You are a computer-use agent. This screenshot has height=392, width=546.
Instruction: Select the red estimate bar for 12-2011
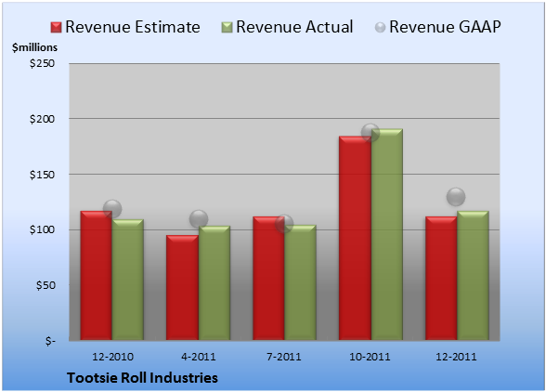(441, 279)
